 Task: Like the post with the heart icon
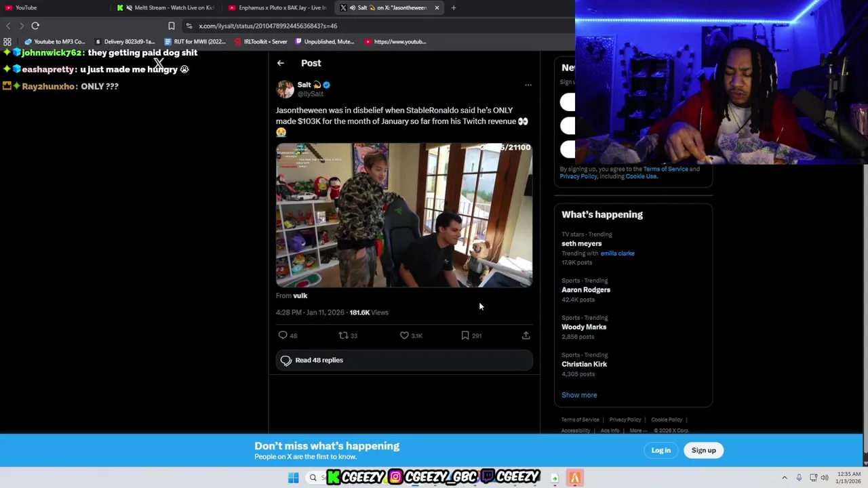pyautogui.click(x=404, y=335)
